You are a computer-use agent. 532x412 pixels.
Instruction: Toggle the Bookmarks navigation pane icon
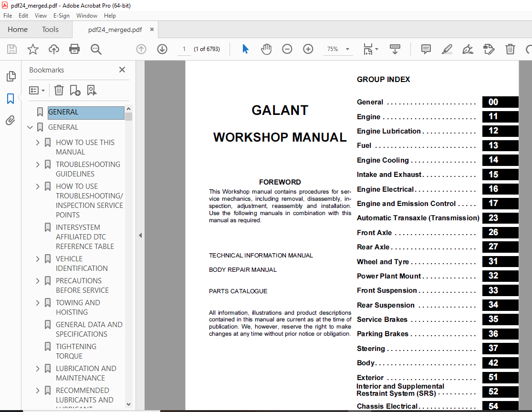tap(10, 99)
